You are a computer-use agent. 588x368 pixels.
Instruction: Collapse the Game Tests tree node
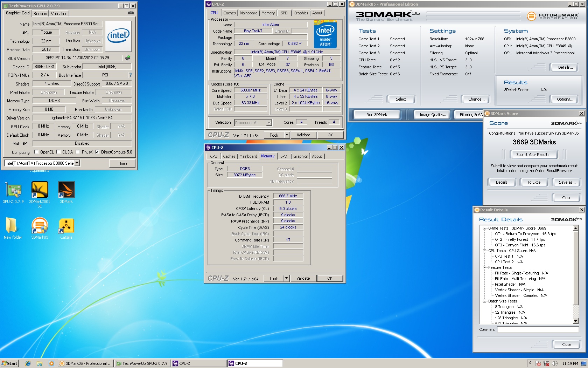(485, 228)
